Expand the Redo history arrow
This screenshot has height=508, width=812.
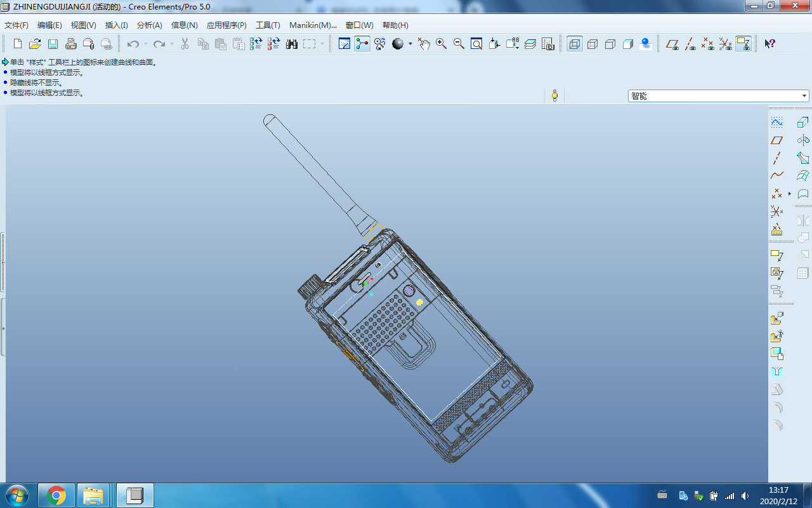point(172,44)
